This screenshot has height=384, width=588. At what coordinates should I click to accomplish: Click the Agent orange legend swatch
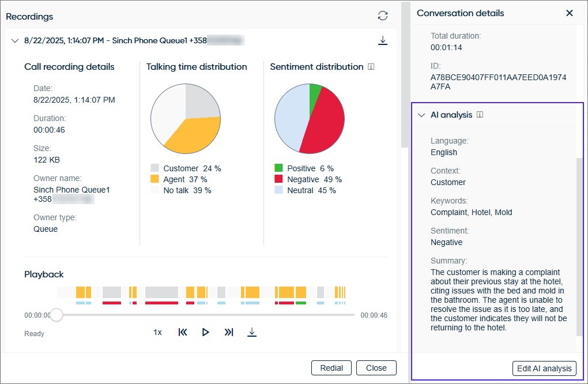[154, 179]
